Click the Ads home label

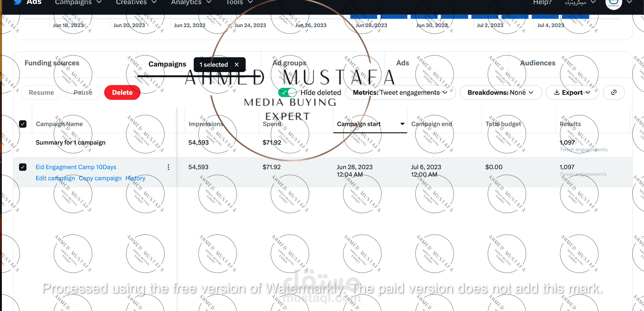[34, 2]
